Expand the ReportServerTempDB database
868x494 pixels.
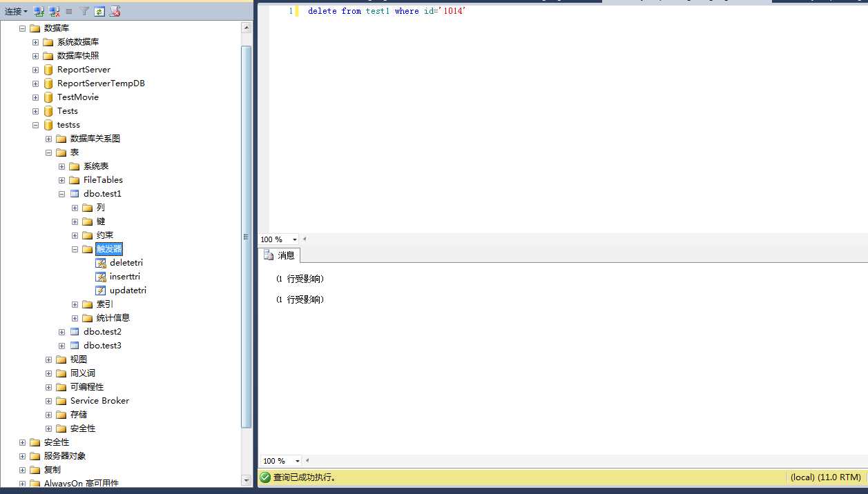35,83
